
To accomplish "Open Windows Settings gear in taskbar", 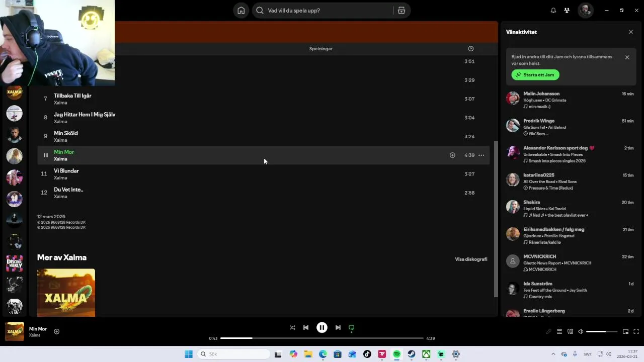I will 456,354.
